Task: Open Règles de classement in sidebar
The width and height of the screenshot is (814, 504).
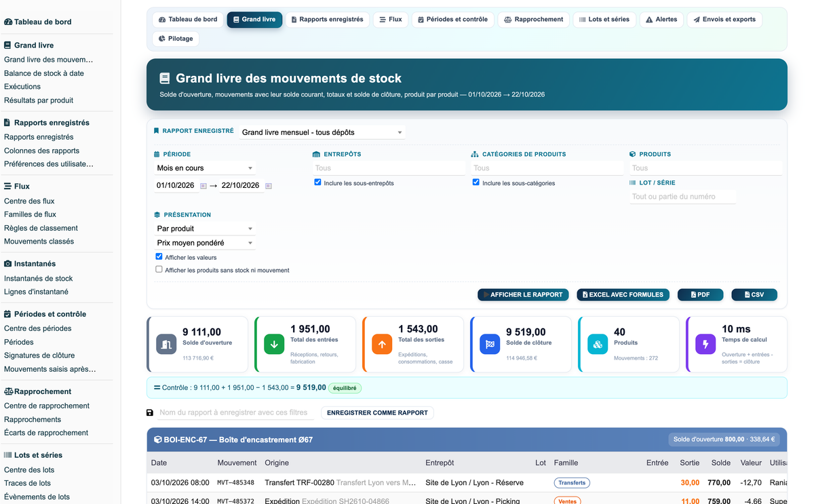Action: [x=41, y=228]
